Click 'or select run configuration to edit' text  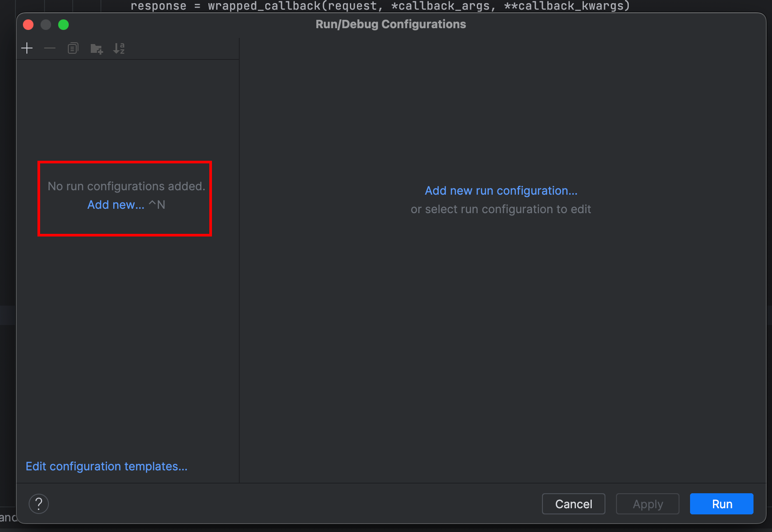point(501,209)
